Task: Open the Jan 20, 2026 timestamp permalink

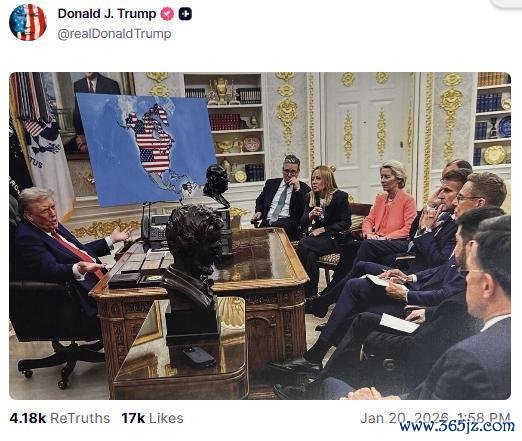Action: click(435, 418)
